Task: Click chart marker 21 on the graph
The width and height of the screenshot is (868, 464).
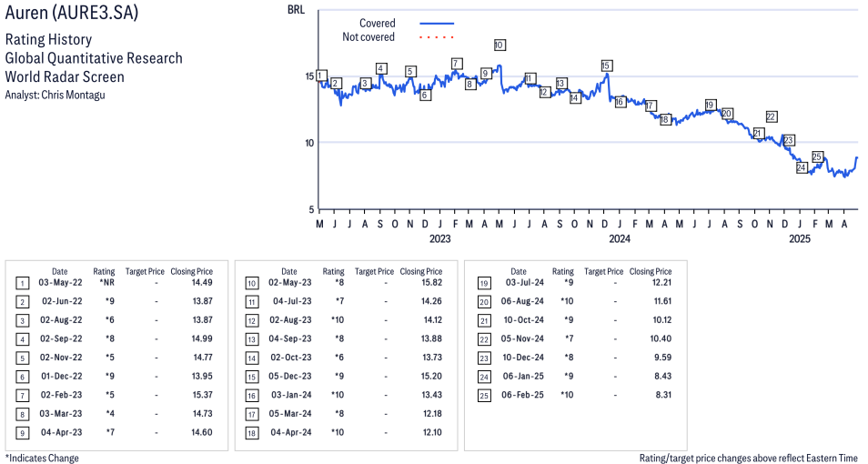Action: tap(759, 133)
